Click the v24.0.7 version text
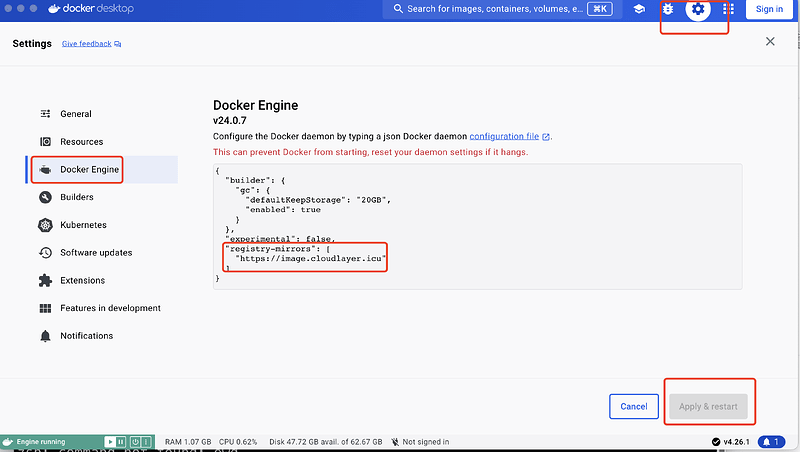The height and width of the screenshot is (452, 800). [230, 121]
